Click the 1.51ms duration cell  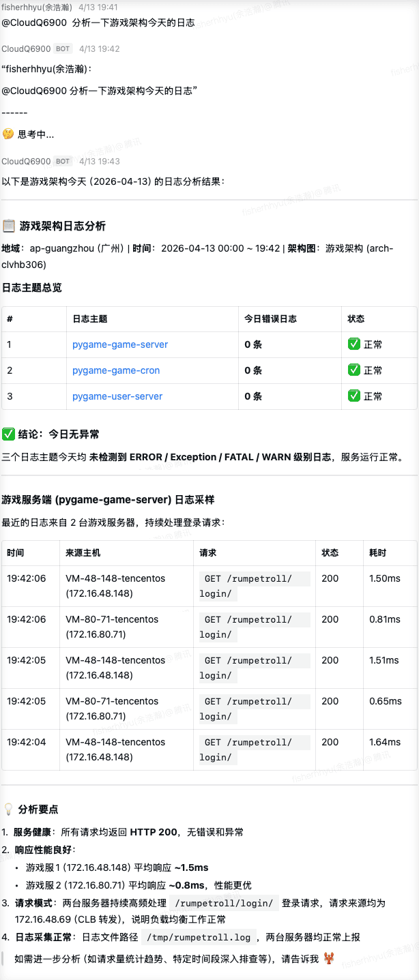click(x=385, y=660)
